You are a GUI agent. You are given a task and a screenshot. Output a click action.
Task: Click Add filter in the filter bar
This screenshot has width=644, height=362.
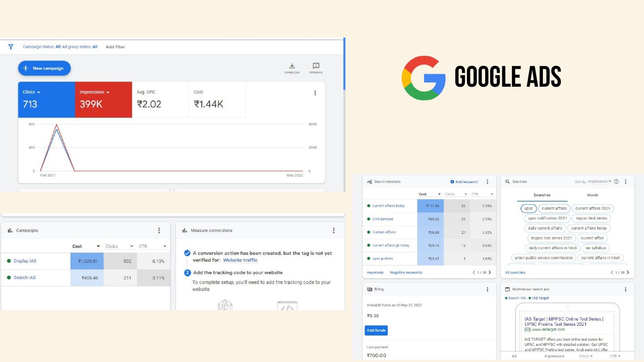point(115,47)
